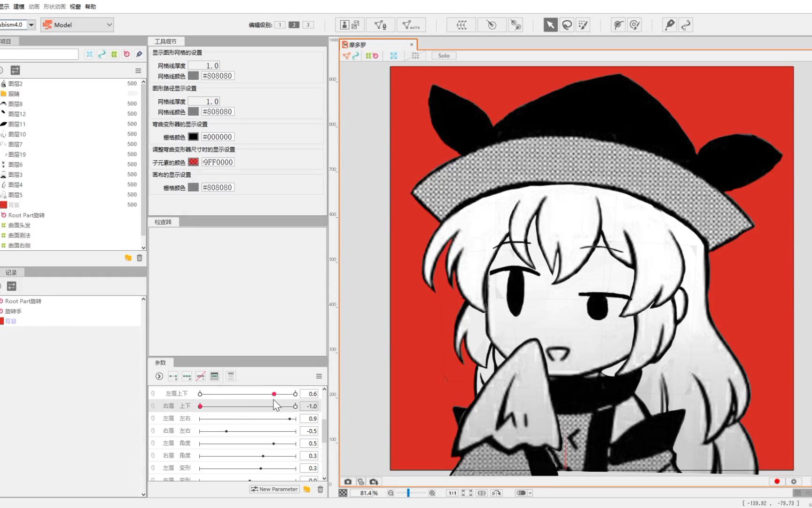
Task: Open the canvas settings gear button
Action: click(x=794, y=482)
